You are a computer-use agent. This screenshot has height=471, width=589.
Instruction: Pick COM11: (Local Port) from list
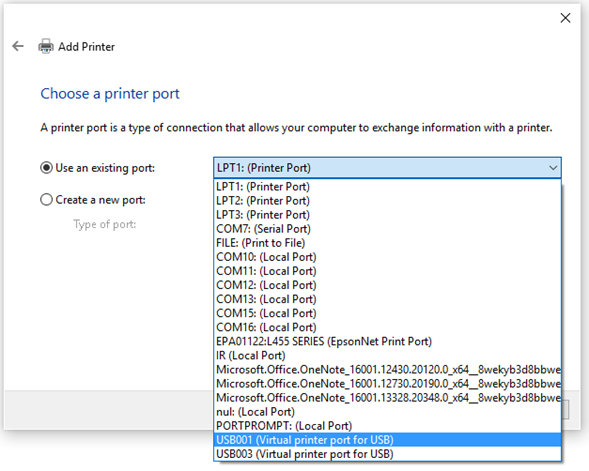[x=388, y=271]
